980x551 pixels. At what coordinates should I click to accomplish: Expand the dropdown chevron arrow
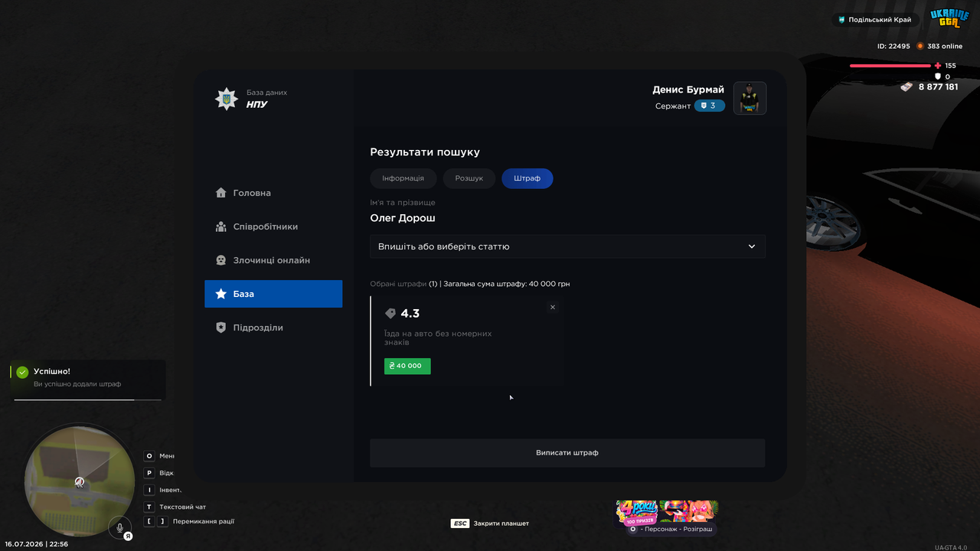[752, 246]
